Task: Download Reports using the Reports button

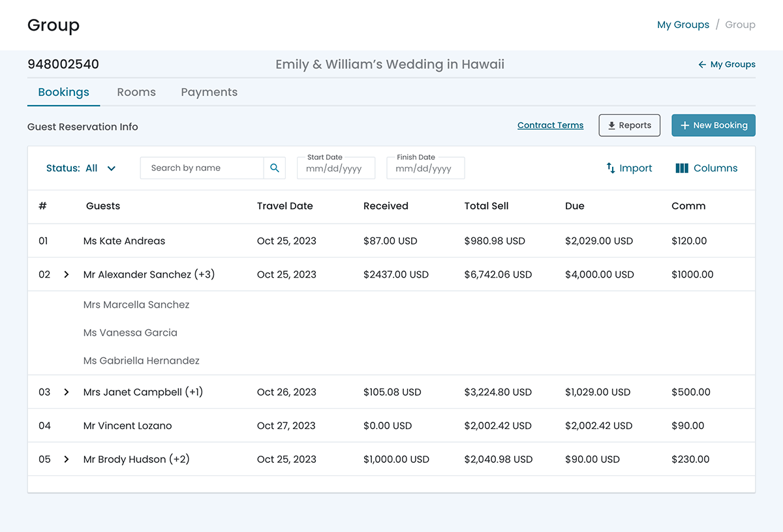Action: point(629,125)
